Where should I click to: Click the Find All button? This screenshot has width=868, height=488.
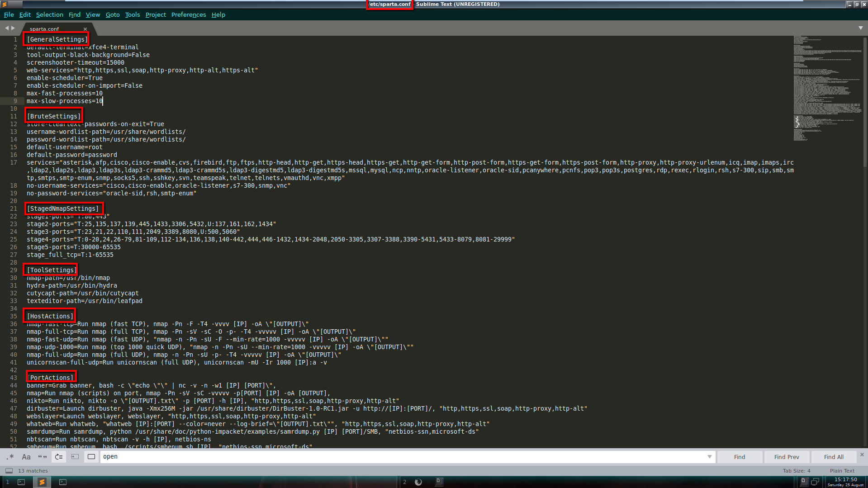pyautogui.click(x=833, y=457)
